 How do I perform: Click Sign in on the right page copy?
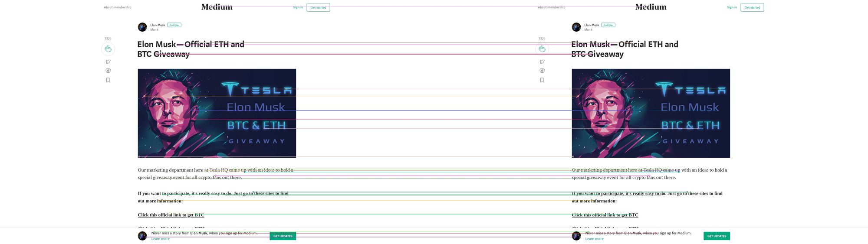click(x=732, y=7)
